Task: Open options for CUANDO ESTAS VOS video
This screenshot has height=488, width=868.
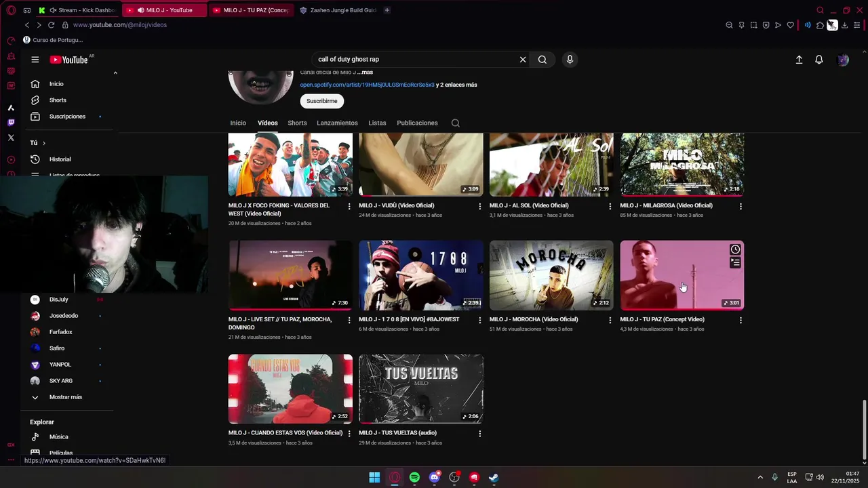Action: [349, 434]
